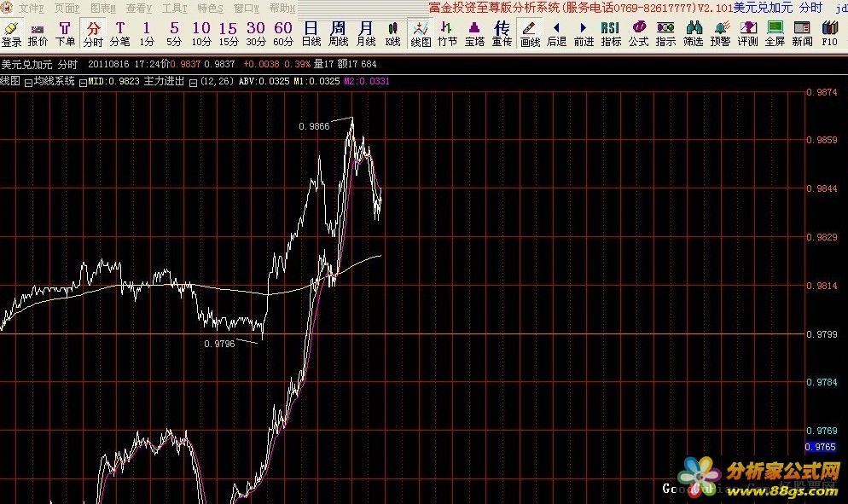The image size is (848, 504).
Task: Switch to the 5分 five-minute chart
Action: coord(174,33)
